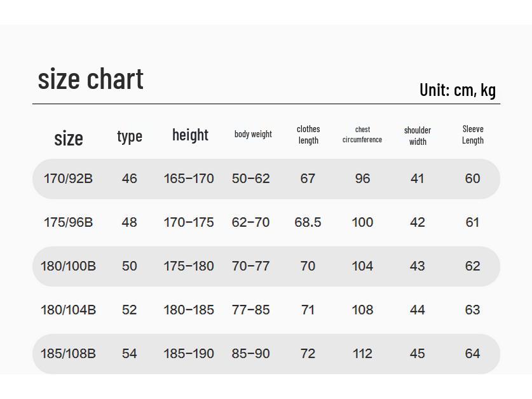The image size is (532, 399).
Task: Click the 'Sleeve Length' header
Action: point(473,135)
